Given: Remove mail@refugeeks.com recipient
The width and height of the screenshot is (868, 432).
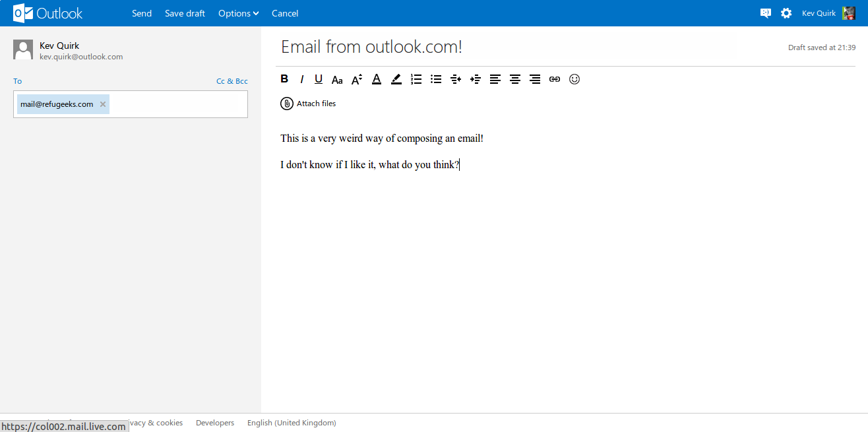Looking at the screenshot, I should pos(103,104).
